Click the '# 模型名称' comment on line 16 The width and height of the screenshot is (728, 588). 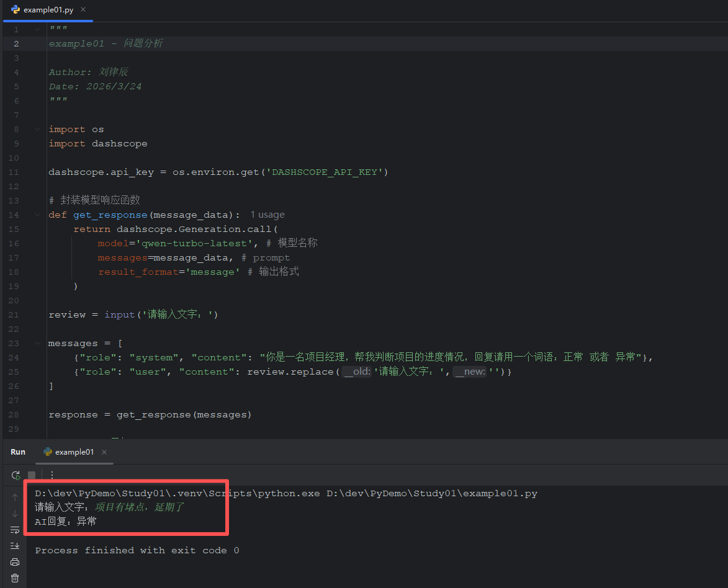coord(292,243)
